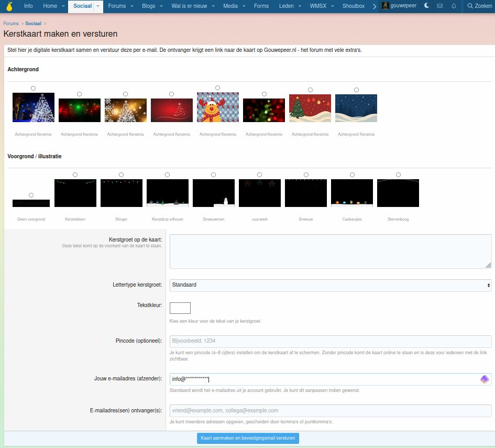Open the Home nav item
Viewport: 495px width, 448px height.
[x=50, y=6]
